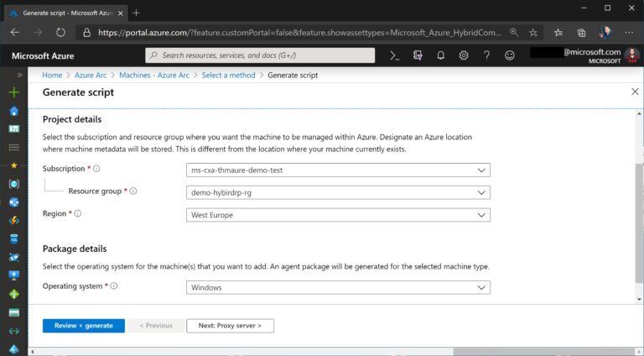This screenshot has width=644, height=356.
Task: Open Virtual networks icon in sidebar
Action: pyautogui.click(x=14, y=331)
